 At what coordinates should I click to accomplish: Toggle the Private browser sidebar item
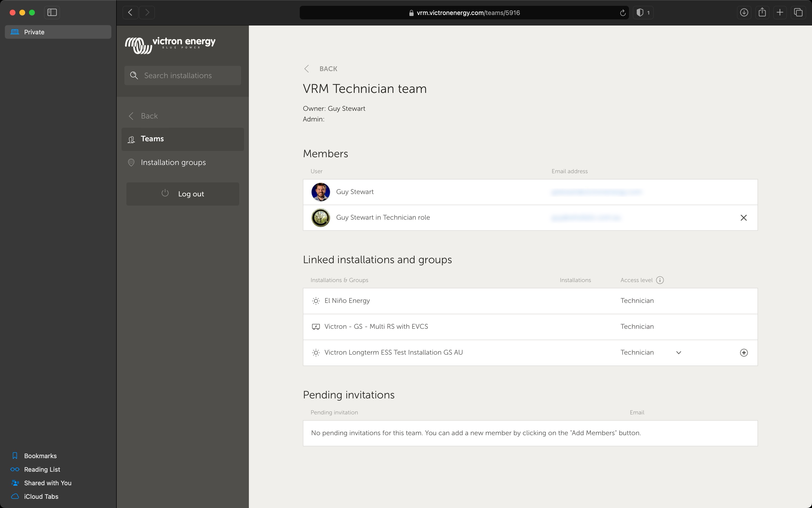pos(57,32)
